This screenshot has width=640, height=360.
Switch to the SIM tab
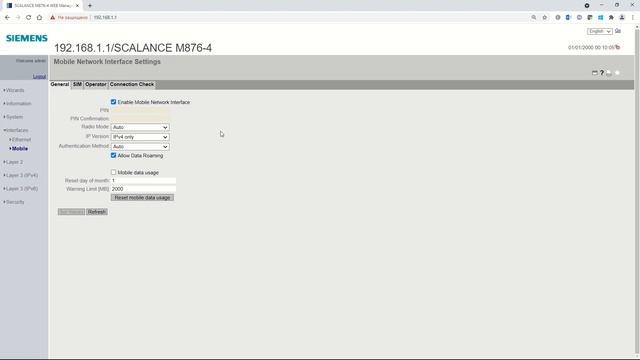77,84
